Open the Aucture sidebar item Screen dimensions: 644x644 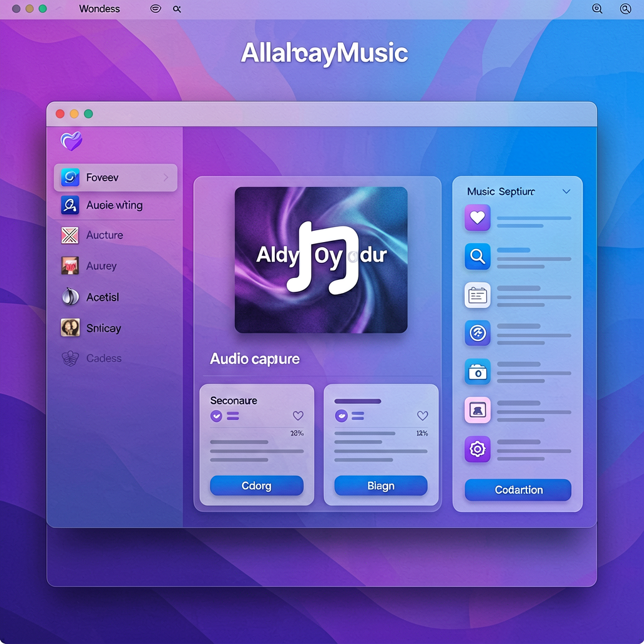click(x=116, y=235)
